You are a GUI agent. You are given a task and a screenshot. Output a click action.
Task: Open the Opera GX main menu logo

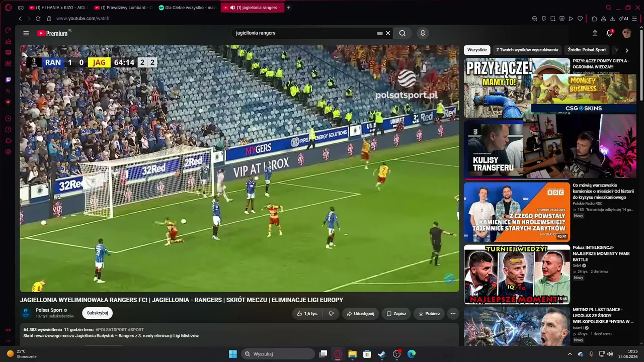coord(8,8)
